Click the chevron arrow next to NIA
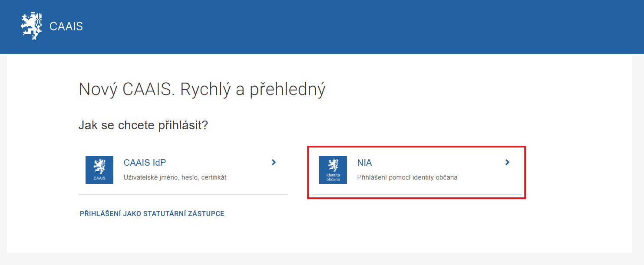Screen dimensions: 644x265 [x=507, y=162]
